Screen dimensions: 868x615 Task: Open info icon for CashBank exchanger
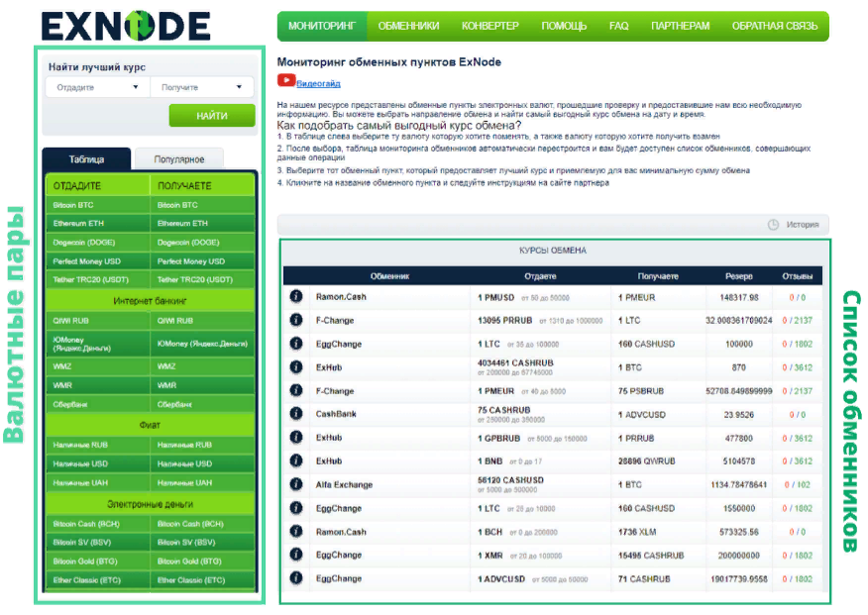point(295,414)
